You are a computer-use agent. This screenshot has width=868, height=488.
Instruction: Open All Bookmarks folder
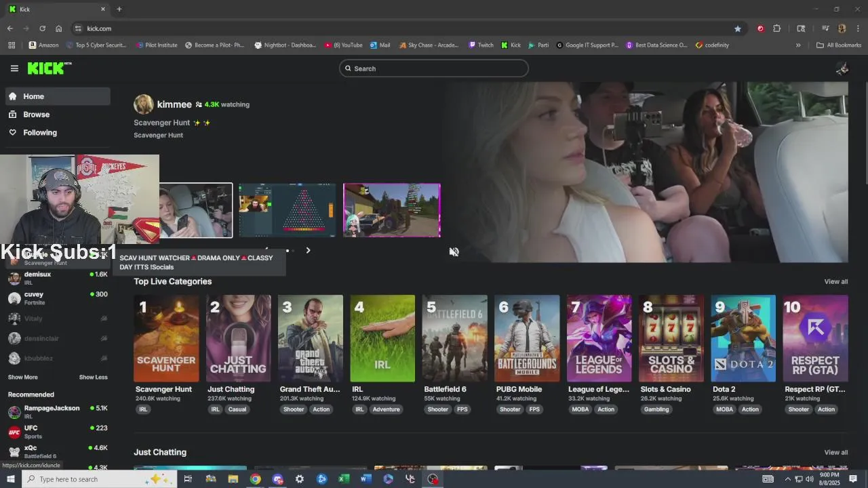[839, 45]
